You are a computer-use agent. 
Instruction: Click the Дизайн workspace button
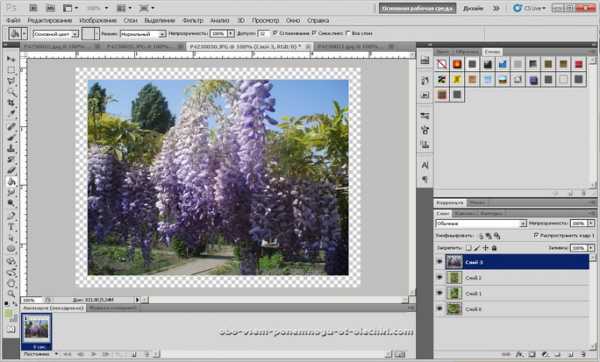[x=473, y=8]
